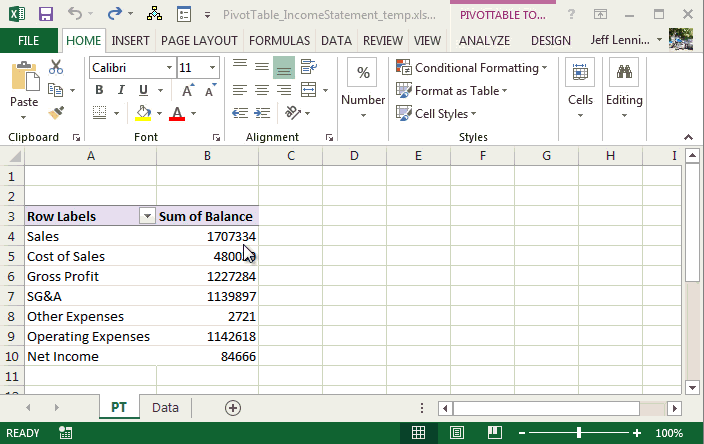Switch to Normal view in status bar
This screenshot has height=444, width=704.
tap(418, 433)
